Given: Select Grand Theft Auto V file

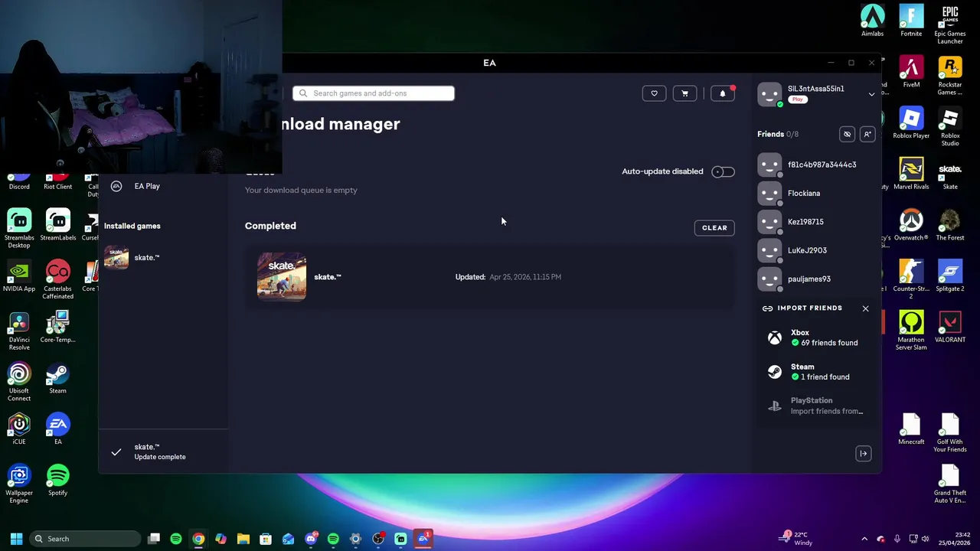Looking at the screenshot, I should [950, 484].
